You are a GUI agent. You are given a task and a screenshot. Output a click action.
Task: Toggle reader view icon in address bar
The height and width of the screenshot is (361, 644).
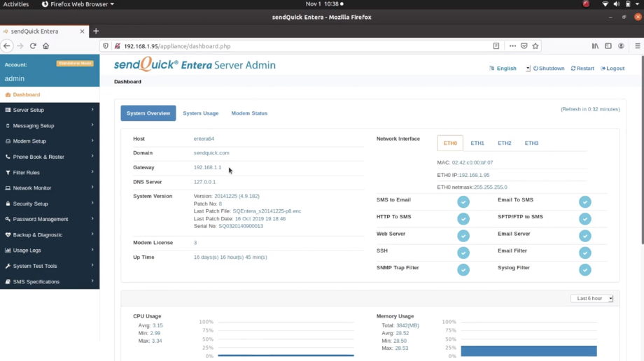pos(496,46)
